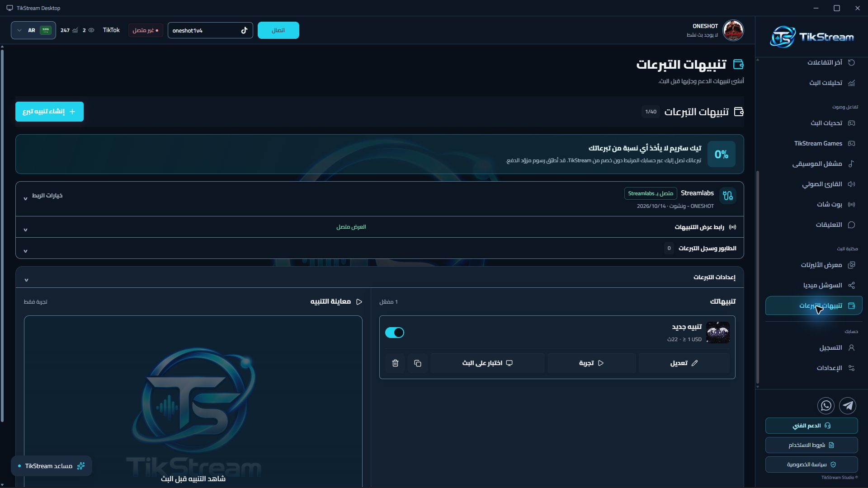This screenshot has width=868, height=488.
Task: Open TikStream Games sidebar item
Action: pyautogui.click(x=814, y=143)
